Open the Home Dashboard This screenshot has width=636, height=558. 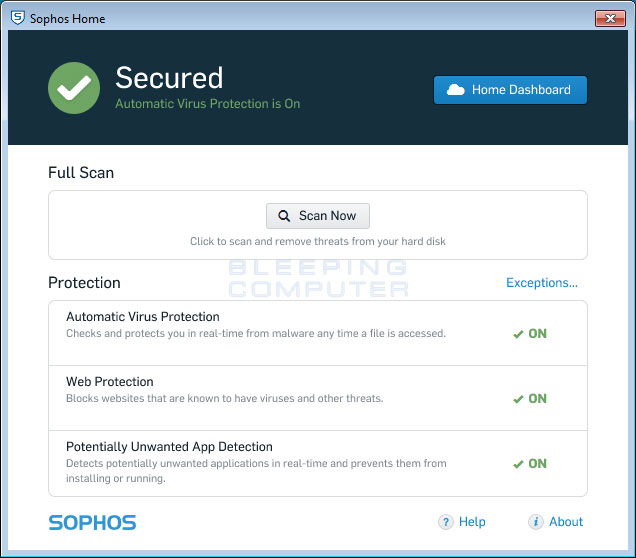point(510,90)
